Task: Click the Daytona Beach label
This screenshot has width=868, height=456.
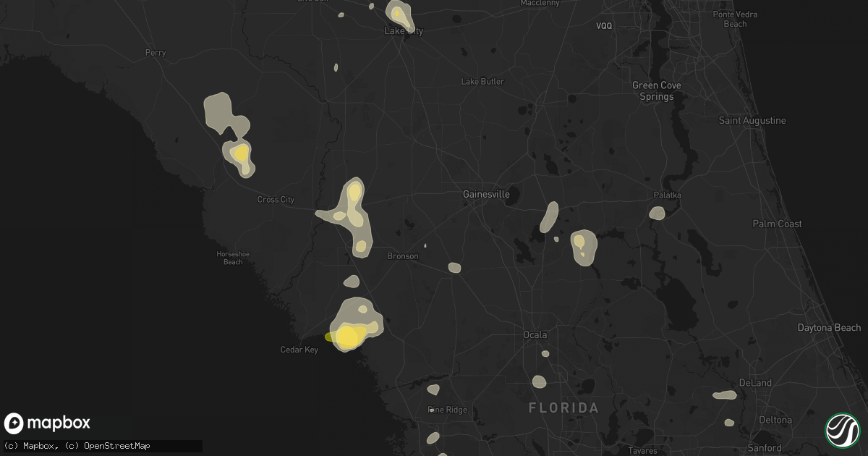Action: coord(829,328)
